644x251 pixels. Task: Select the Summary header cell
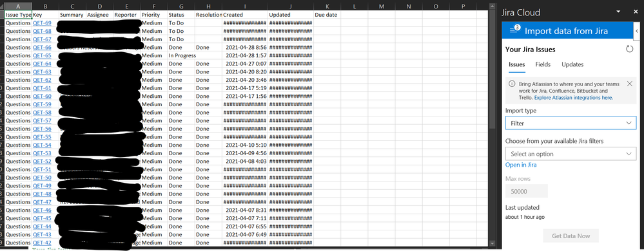(x=72, y=15)
